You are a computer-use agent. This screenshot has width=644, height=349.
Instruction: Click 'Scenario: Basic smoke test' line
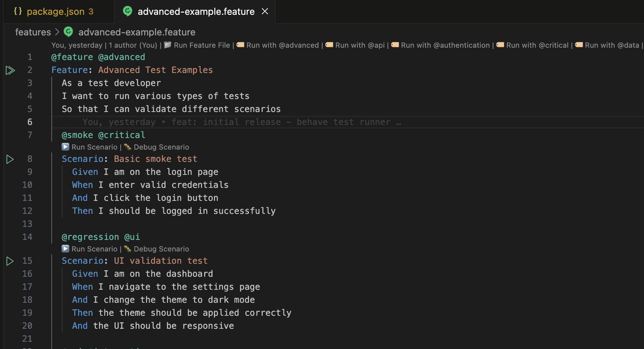tap(129, 159)
